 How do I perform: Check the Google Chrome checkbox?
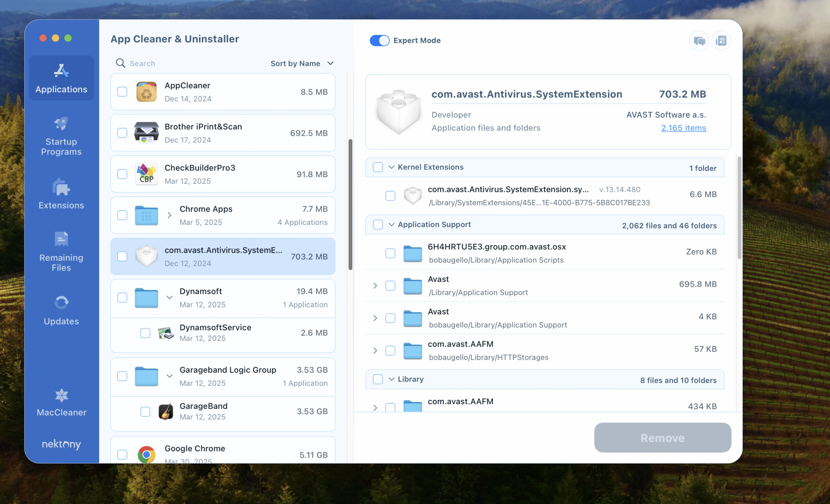(122, 455)
